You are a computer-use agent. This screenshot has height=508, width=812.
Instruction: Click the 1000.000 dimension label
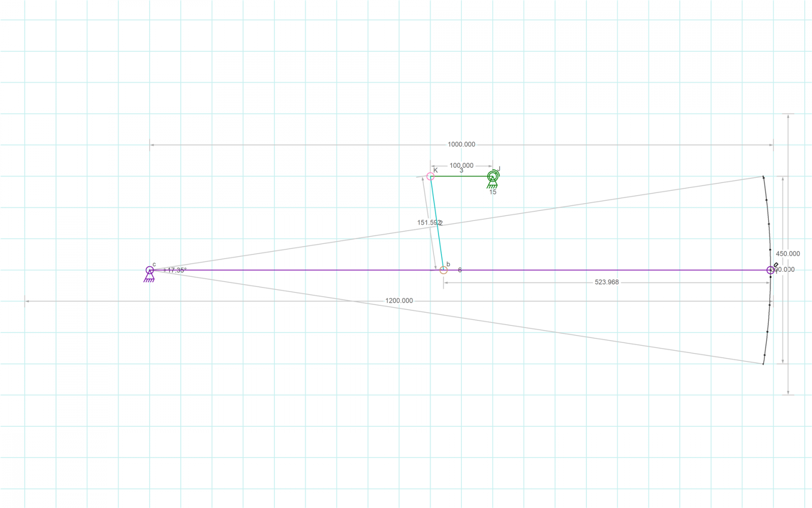(x=461, y=144)
